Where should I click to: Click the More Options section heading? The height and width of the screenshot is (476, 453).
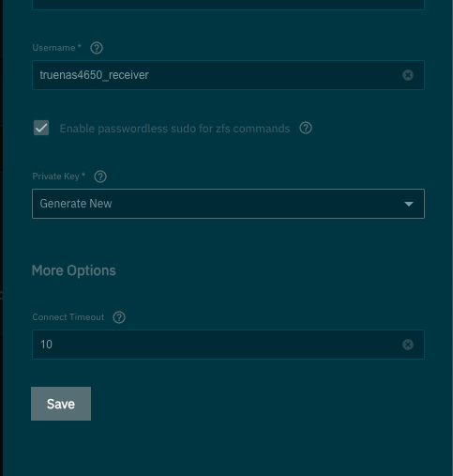click(x=74, y=270)
